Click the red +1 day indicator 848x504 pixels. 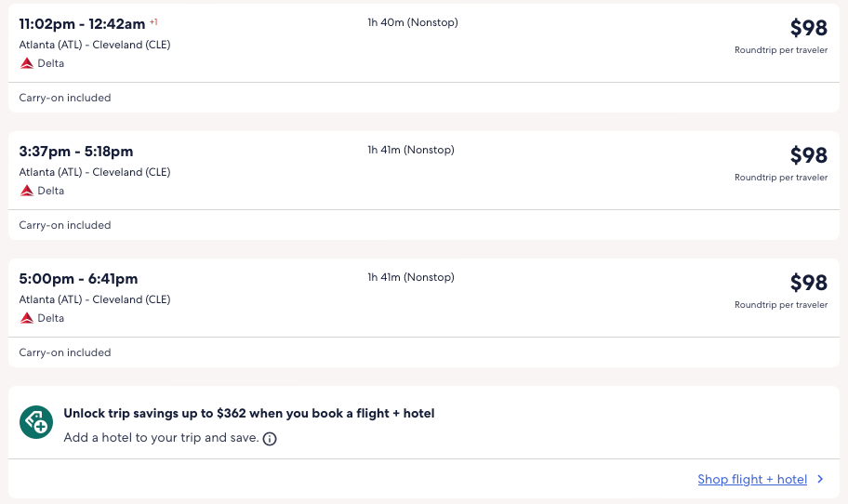click(x=153, y=21)
